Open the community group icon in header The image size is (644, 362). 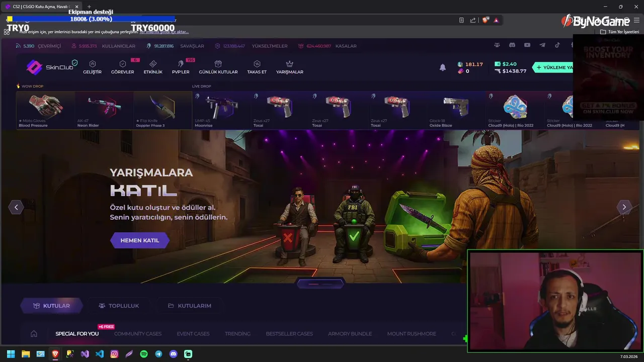497,45
